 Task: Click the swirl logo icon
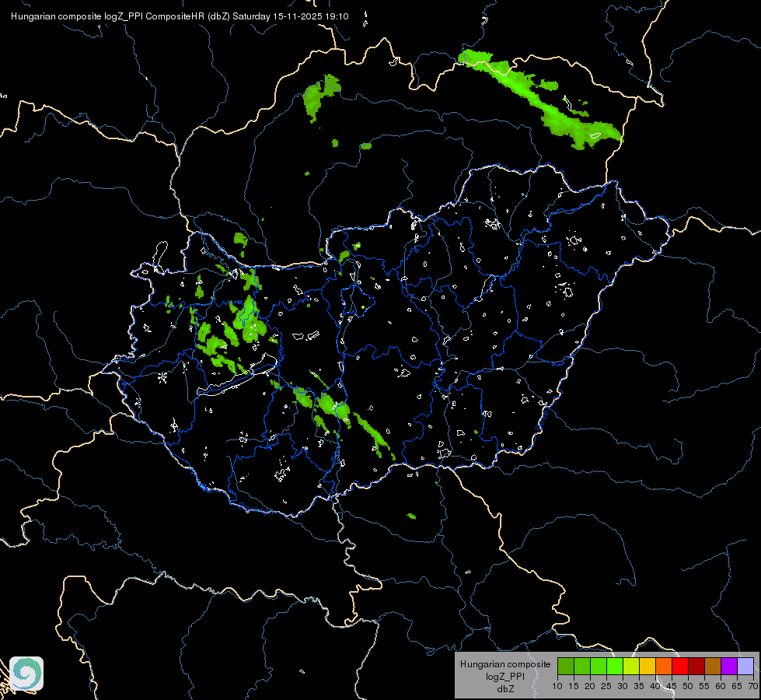point(26,674)
